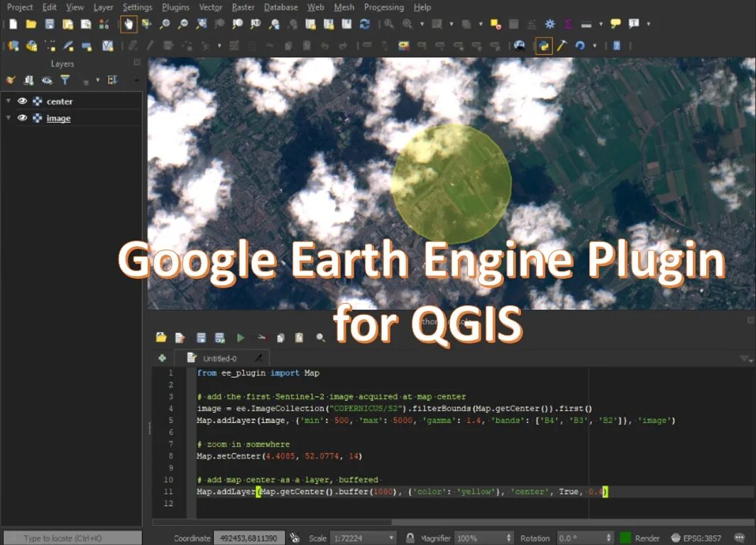The width and height of the screenshot is (756, 545).
Task: Open the Scale dropdown arrow
Action: (391, 538)
